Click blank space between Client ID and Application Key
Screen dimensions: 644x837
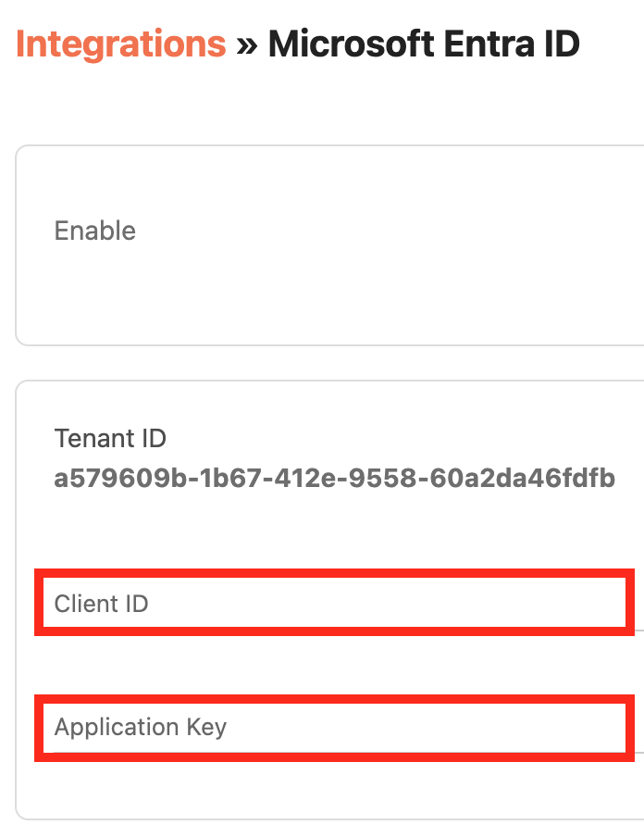(x=333, y=664)
